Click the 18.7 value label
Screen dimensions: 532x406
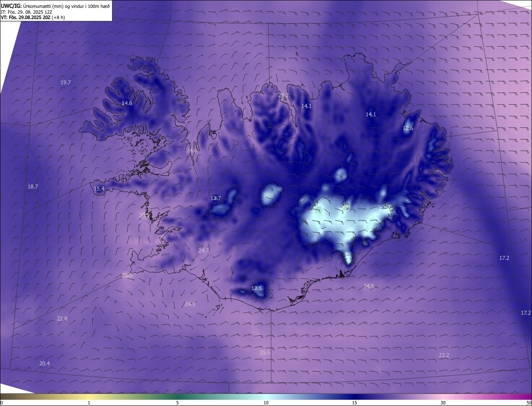(33, 187)
